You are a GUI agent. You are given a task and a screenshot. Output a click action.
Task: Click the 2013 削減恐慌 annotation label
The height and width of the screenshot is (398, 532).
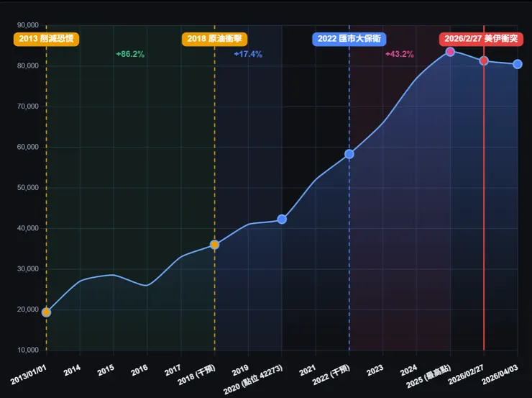point(46,39)
